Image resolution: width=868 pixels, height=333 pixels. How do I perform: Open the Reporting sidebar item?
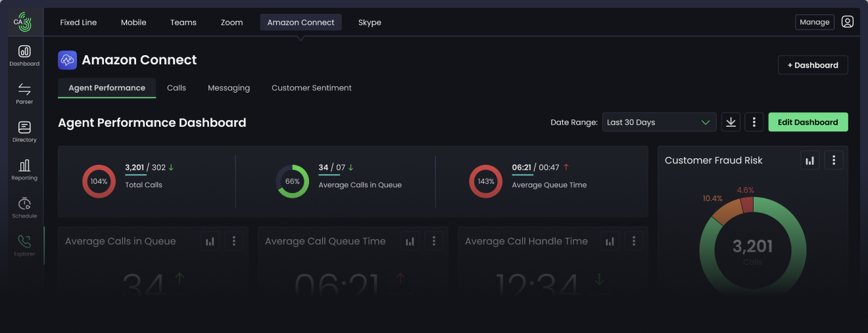[24, 169]
